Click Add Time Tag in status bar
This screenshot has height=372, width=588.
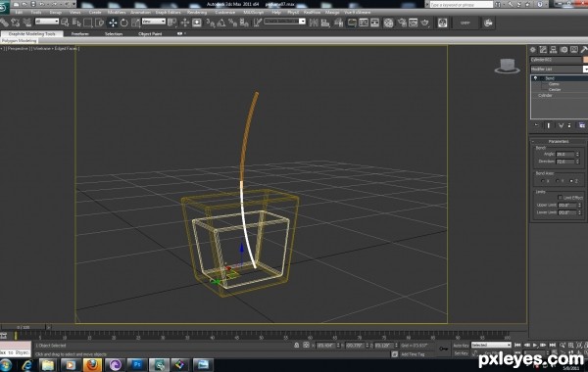click(413, 354)
